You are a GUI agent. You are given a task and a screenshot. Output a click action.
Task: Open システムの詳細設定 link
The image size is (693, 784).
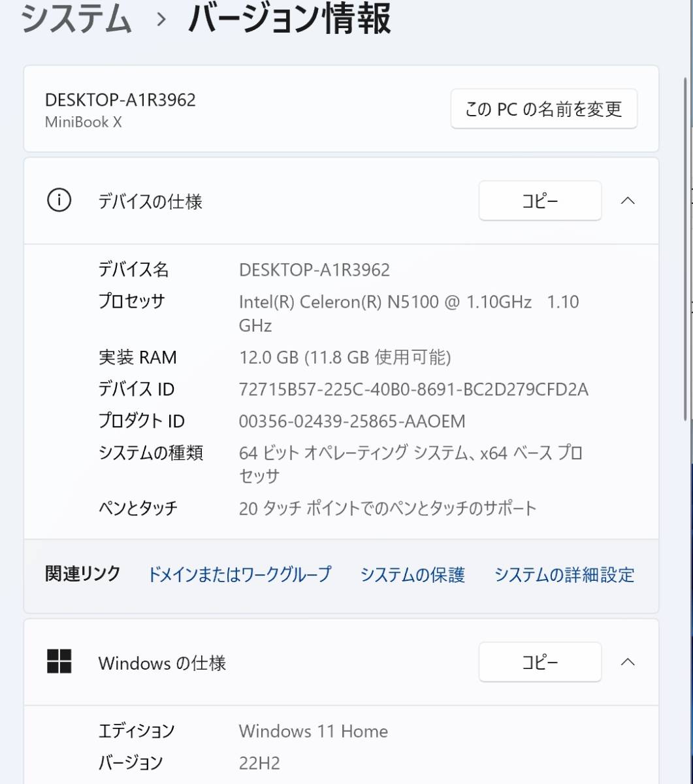564,575
